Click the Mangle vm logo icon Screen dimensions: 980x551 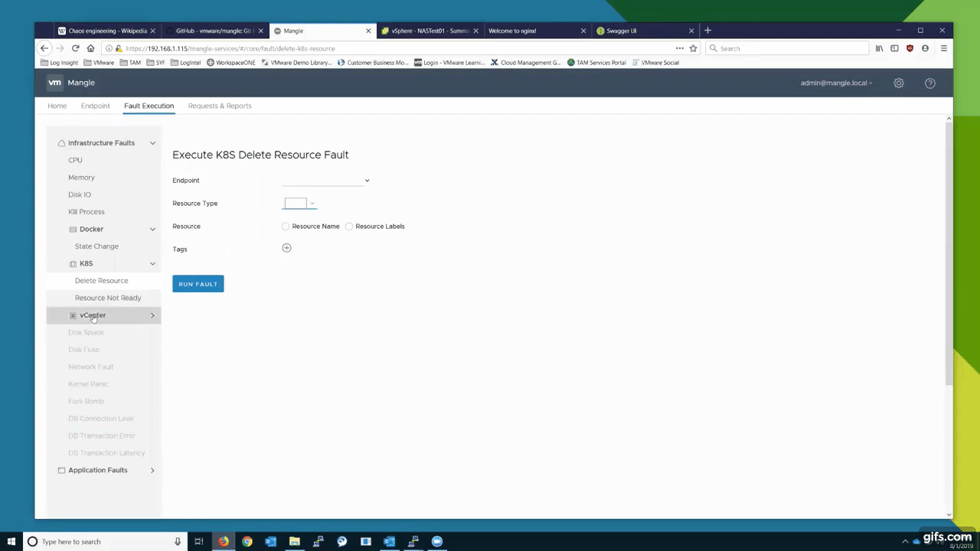click(x=54, y=83)
